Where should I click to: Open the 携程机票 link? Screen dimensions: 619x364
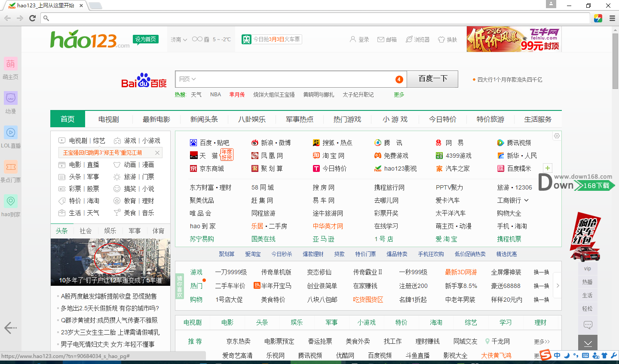(x=509, y=239)
